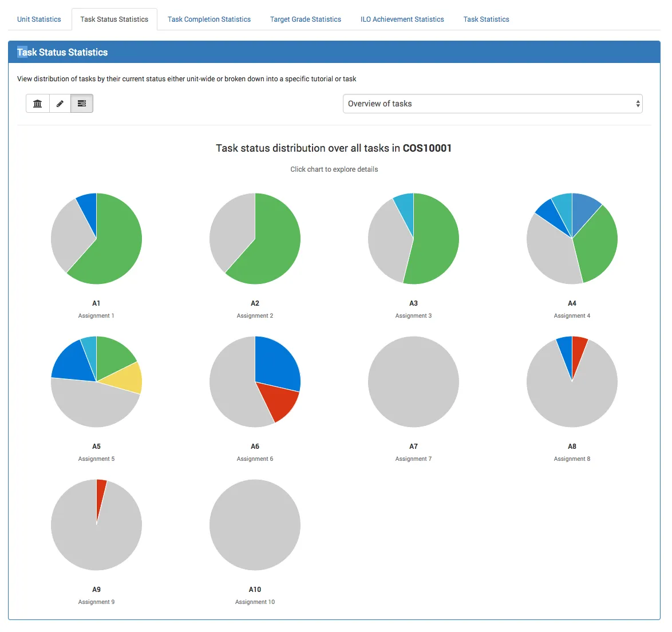Open the ILO Achievement Statistics tab
Image resolution: width=672 pixels, height=632 pixels.
(402, 19)
